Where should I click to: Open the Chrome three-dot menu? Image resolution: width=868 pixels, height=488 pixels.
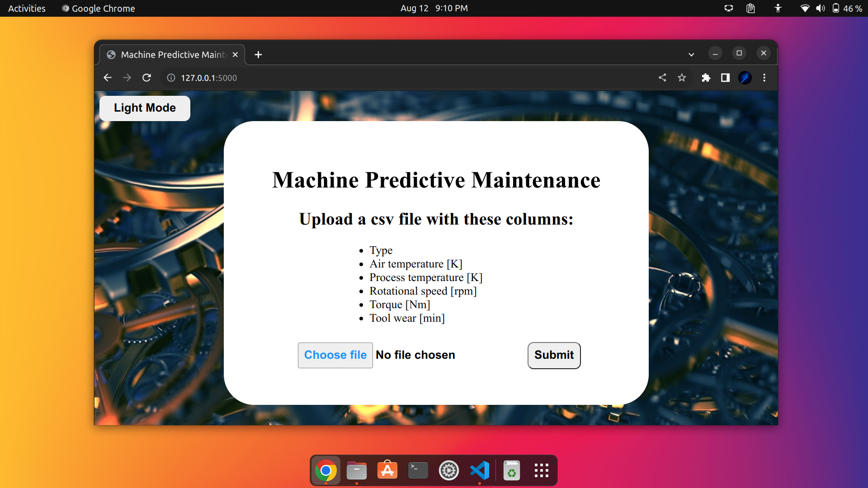point(764,78)
